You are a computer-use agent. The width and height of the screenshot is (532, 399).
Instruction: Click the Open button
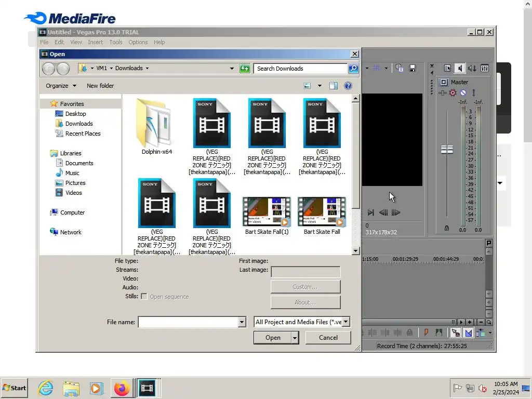[x=273, y=338]
